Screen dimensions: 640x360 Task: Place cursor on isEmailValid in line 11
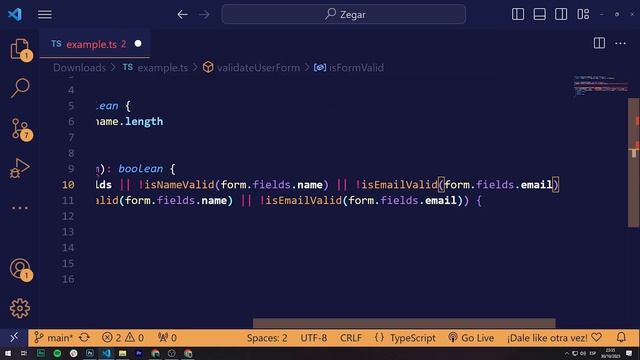304,200
